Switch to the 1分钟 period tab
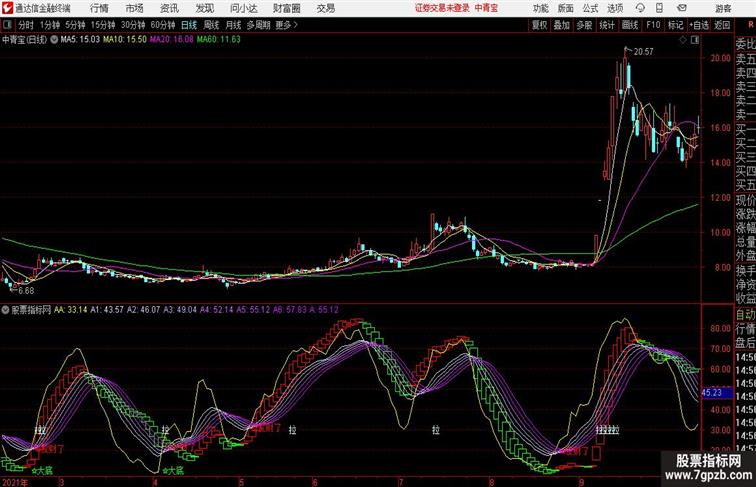Viewport: 756px width, 487px height. (x=50, y=25)
